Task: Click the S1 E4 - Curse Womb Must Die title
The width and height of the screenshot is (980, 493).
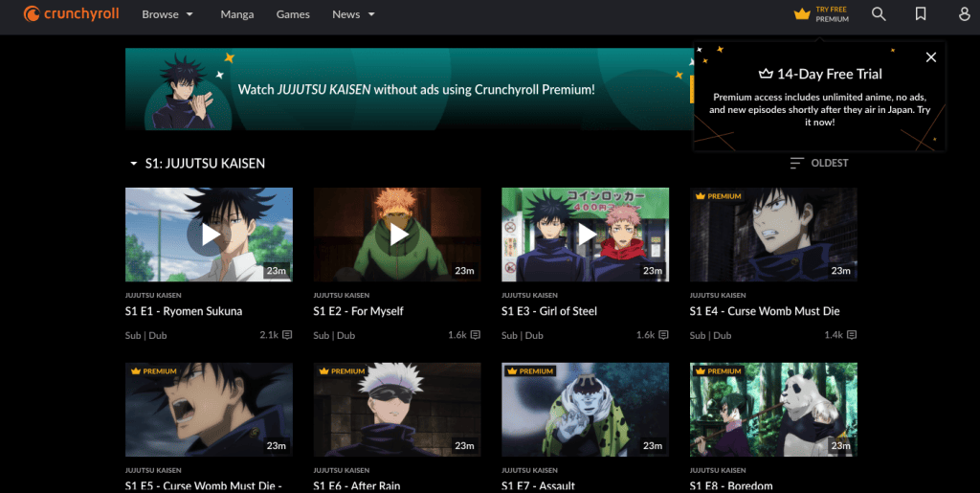Action: (x=765, y=311)
